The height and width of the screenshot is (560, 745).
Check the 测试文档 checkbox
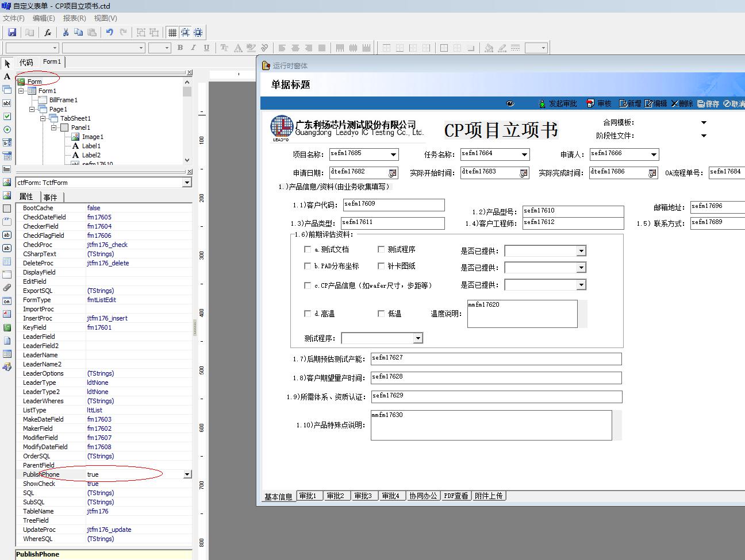[308, 249]
